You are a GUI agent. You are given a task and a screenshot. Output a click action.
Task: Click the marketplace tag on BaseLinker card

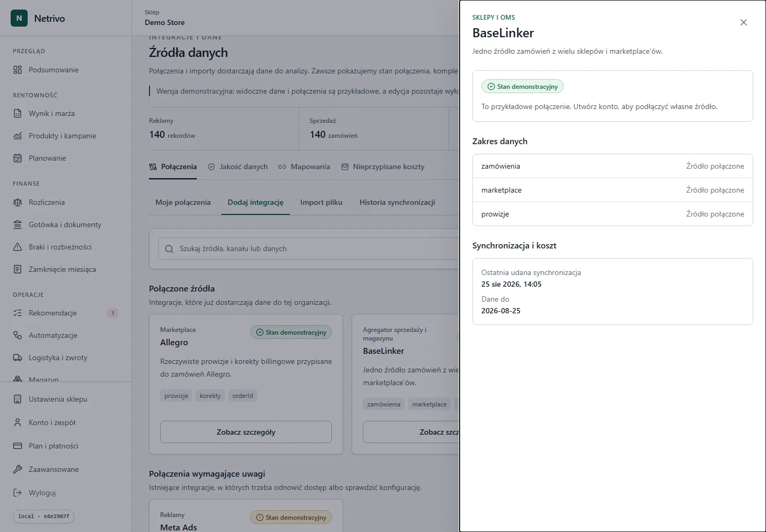click(x=429, y=404)
